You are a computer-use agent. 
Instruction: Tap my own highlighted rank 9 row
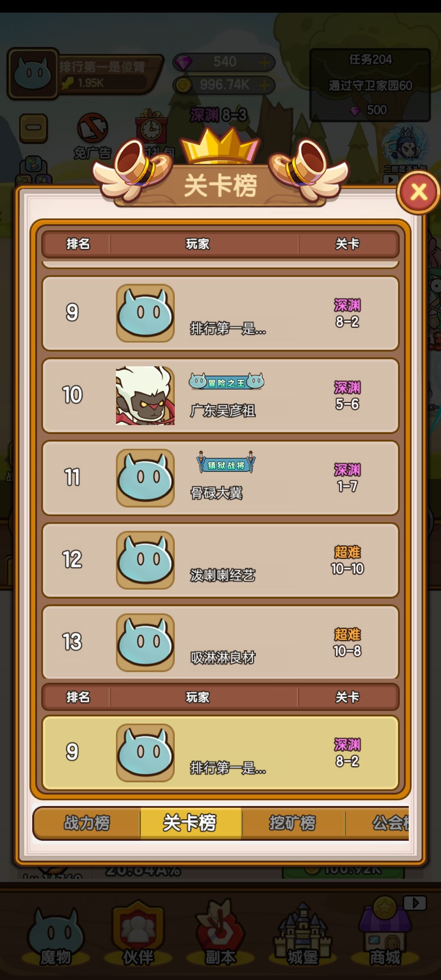point(220,753)
